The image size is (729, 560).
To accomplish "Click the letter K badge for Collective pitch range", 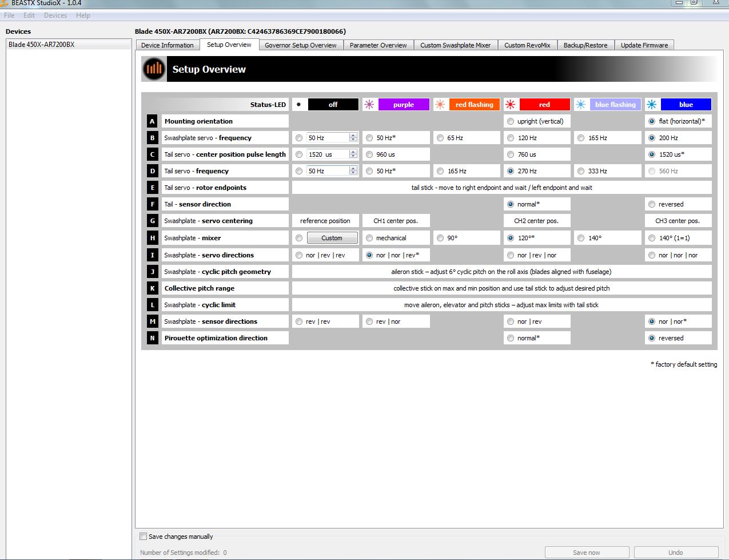I will tap(152, 288).
